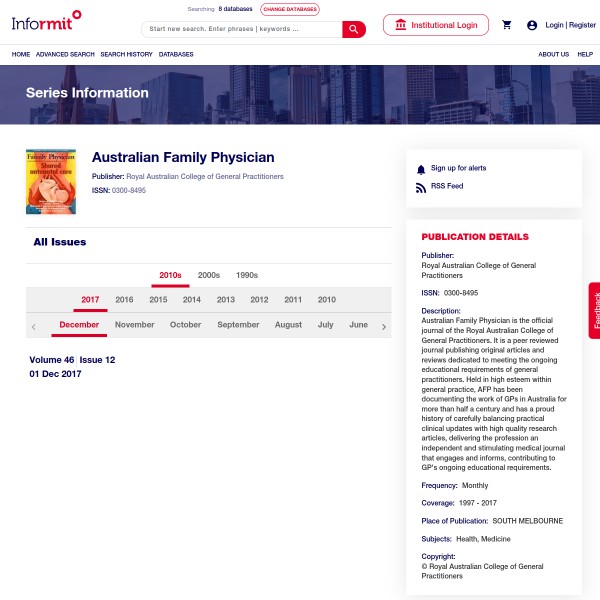Click the Australian Family Physician cover thumbnail

[x=51, y=181]
